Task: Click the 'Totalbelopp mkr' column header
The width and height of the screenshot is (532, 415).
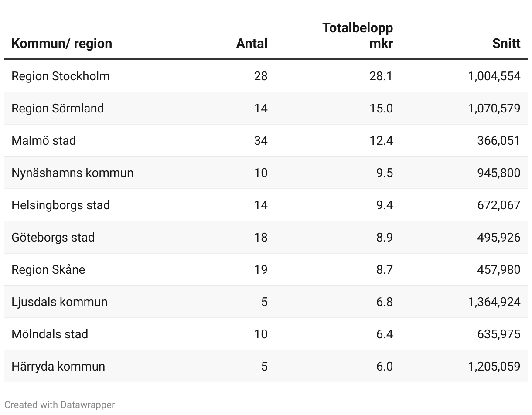Action: 358,35
